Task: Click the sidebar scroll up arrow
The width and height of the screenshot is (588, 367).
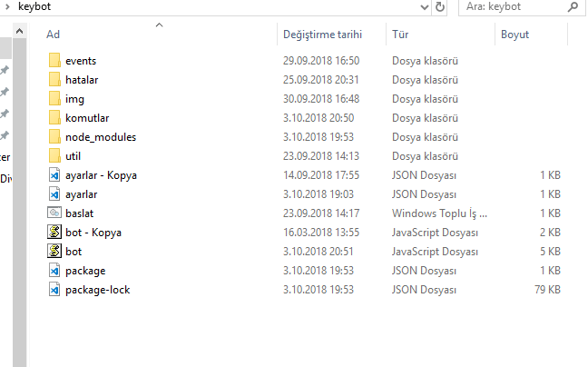Action: [x=19, y=31]
